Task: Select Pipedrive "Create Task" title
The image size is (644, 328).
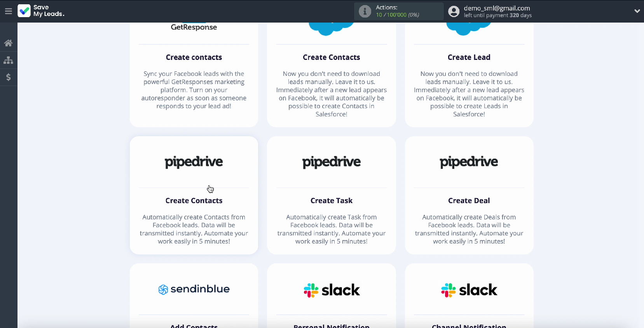Action: click(332, 201)
